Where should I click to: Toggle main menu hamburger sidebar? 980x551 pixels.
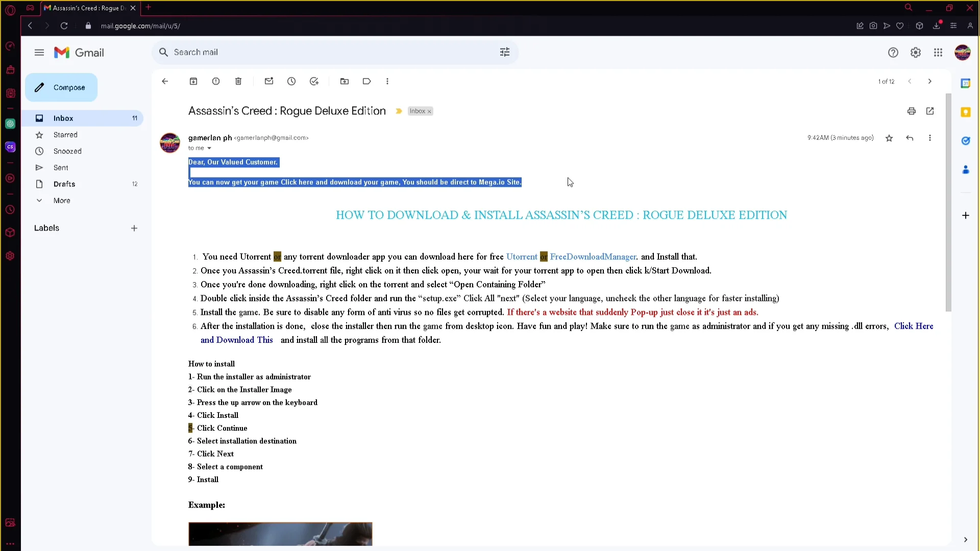coord(39,53)
